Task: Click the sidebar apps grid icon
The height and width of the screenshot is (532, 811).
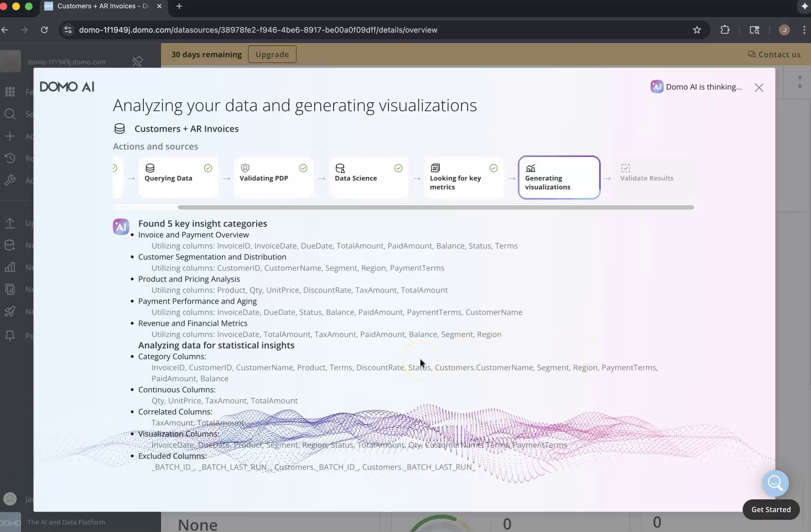Action: tap(10, 92)
